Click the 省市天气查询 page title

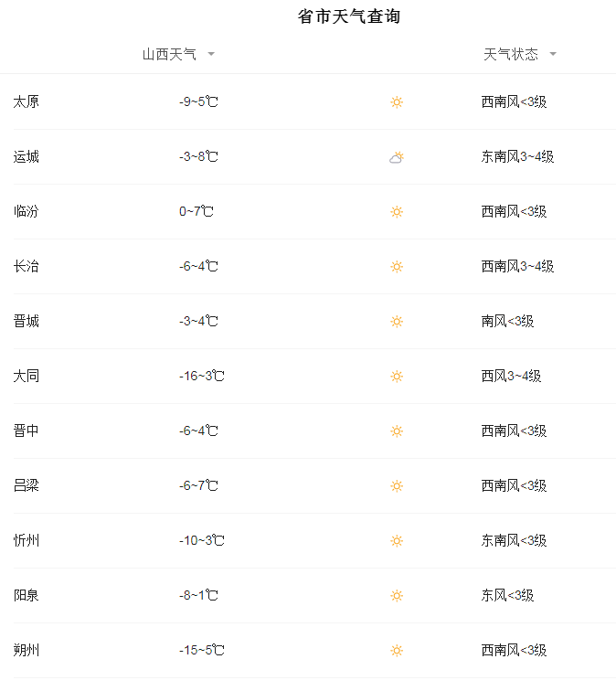pyautogui.click(x=349, y=16)
